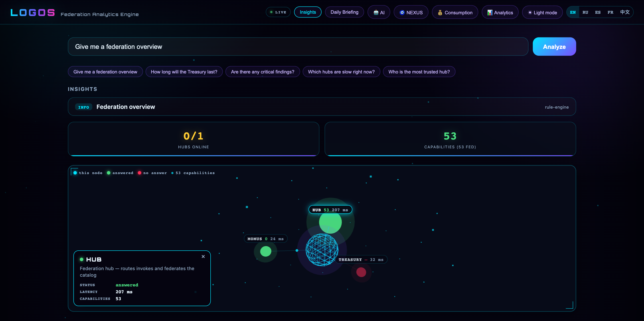Screen dimensions: 644x321
Task: Click the green 'answered' legend dot
Action: coord(108,173)
